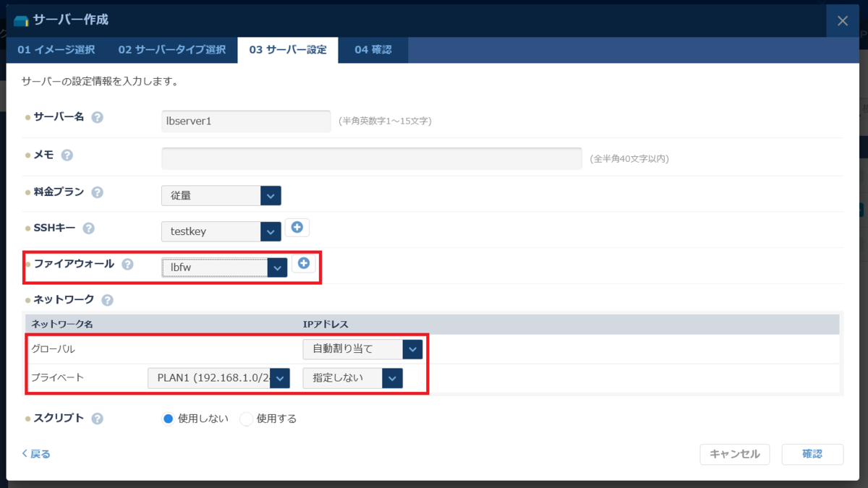The width and height of the screenshot is (868, 488).
Task: Click help icon beside メモ label
Action: tap(67, 155)
